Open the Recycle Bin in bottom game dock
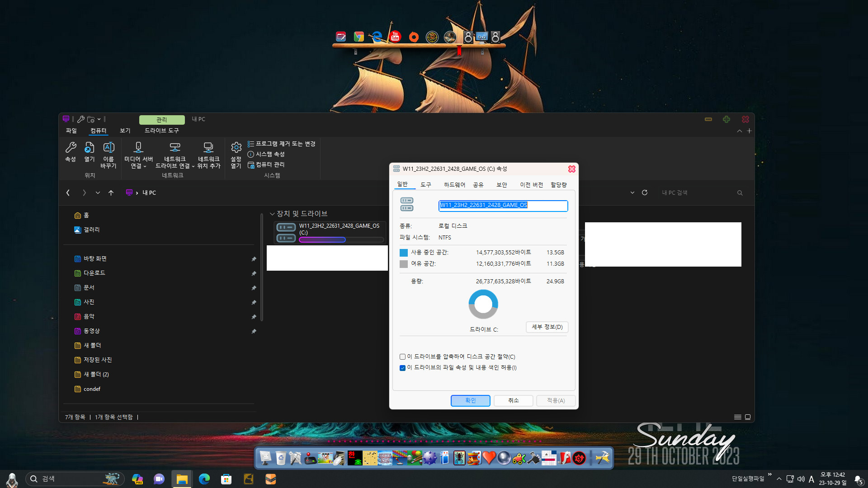Image resolution: width=868 pixels, height=488 pixels. click(x=281, y=458)
